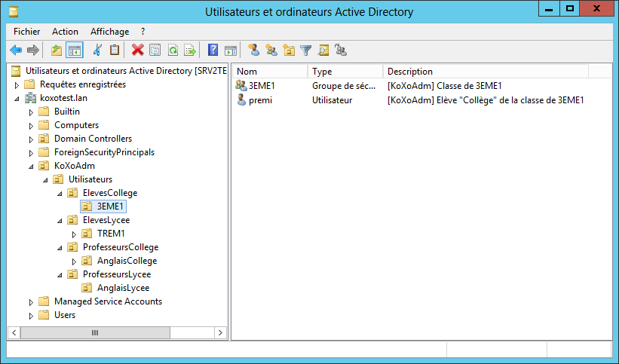Expand the Users container arrow
Screen dimensions: 619x364
point(31,316)
